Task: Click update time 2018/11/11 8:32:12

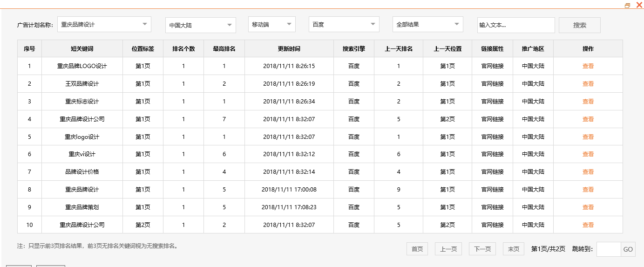Action: (x=289, y=154)
